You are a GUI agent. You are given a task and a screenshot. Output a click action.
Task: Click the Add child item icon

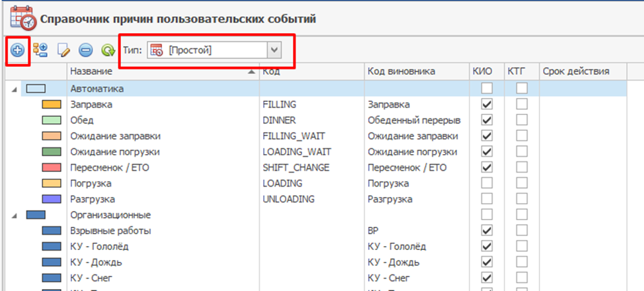click(40, 50)
